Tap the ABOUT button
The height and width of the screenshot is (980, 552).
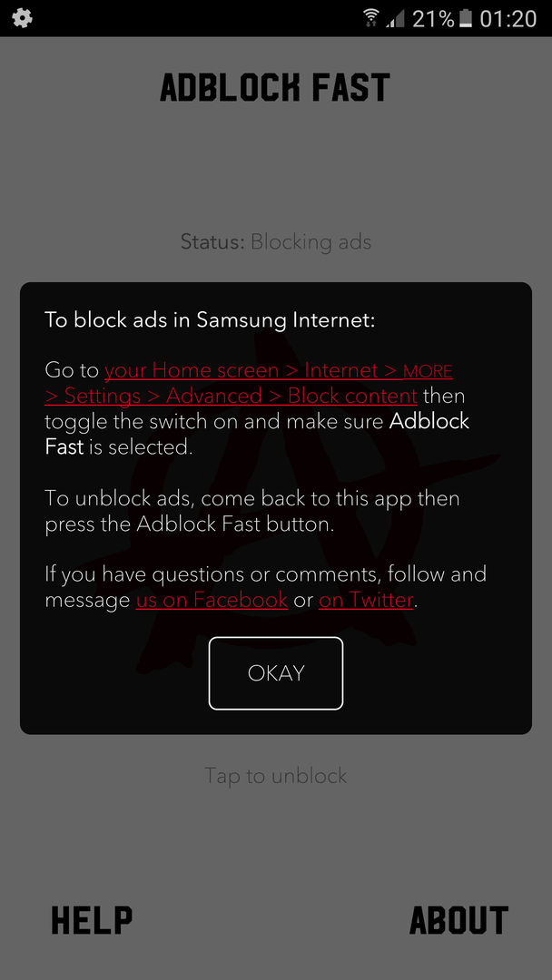click(458, 919)
